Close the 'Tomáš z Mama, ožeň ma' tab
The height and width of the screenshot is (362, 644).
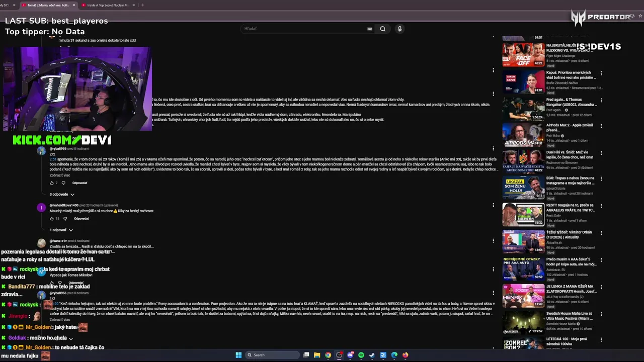74,5
